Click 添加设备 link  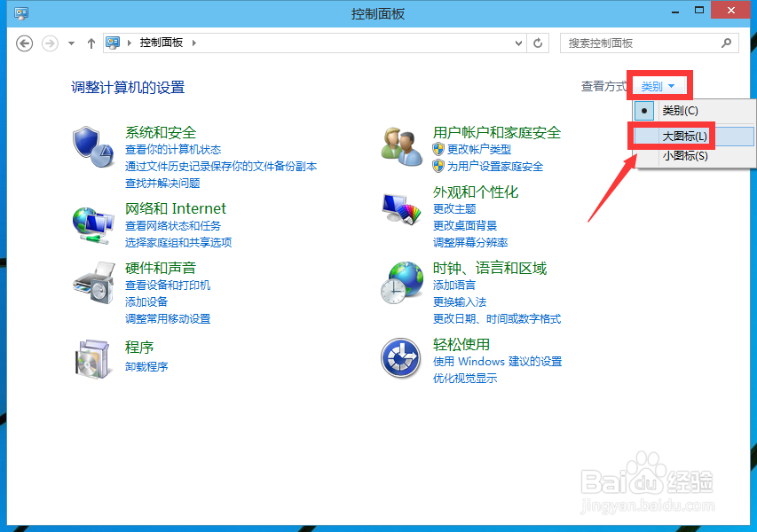coord(146,302)
